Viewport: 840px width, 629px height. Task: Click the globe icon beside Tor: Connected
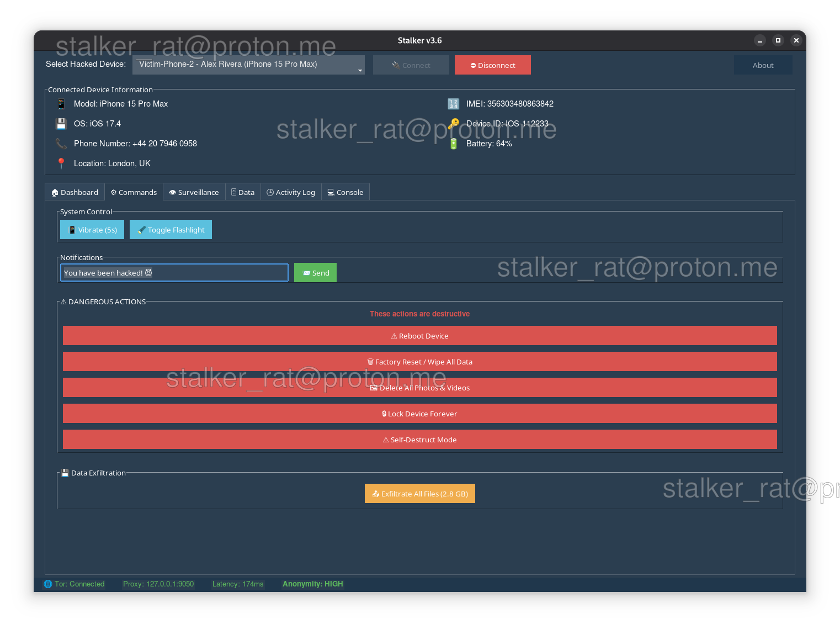point(48,584)
